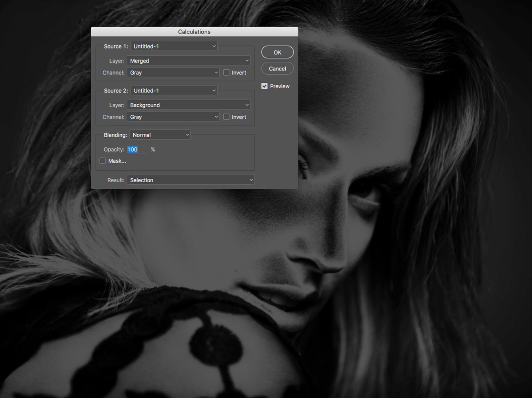532x398 pixels.
Task: Click the Source 2 label
Action: tap(116, 90)
